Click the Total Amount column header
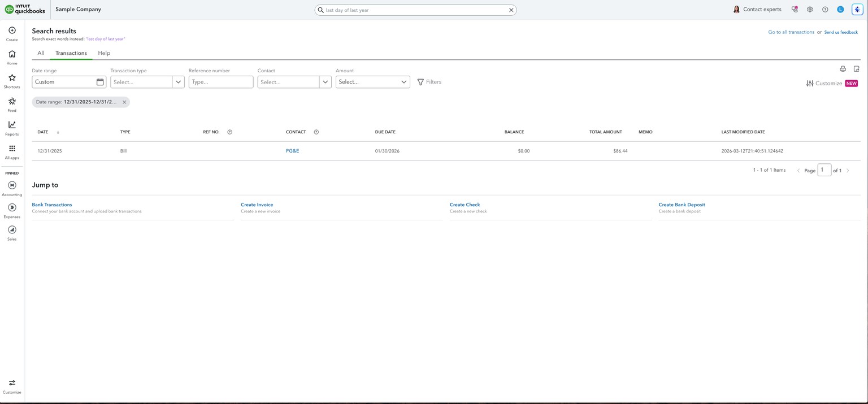868x404 pixels. coord(605,132)
